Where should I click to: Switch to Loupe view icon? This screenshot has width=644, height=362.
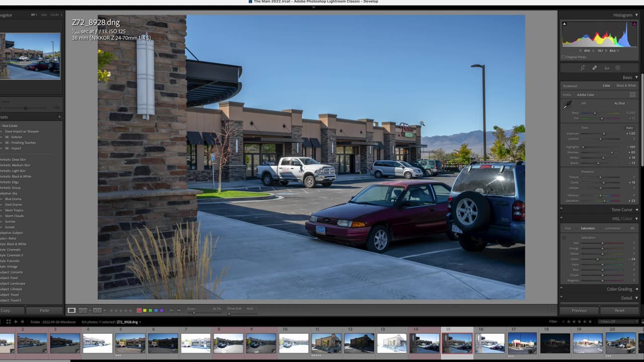(x=71, y=310)
